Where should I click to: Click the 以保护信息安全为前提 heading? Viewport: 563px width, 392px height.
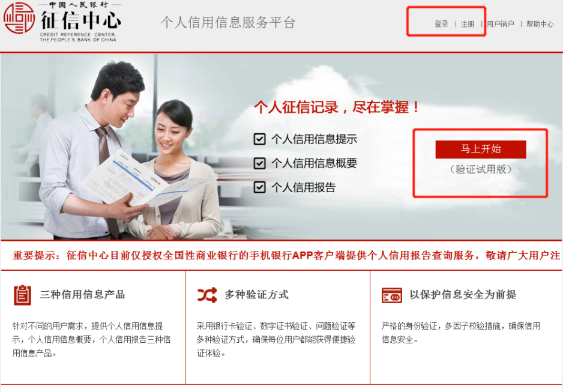pos(463,295)
